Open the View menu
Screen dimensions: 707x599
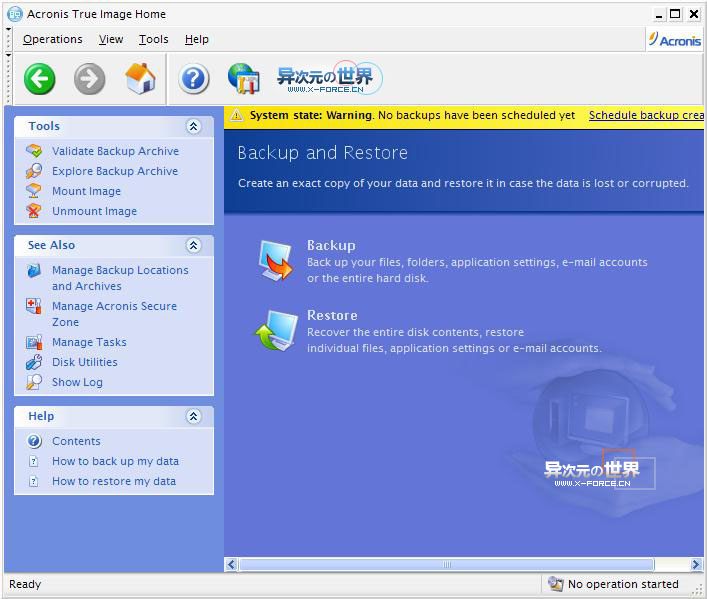(111, 39)
